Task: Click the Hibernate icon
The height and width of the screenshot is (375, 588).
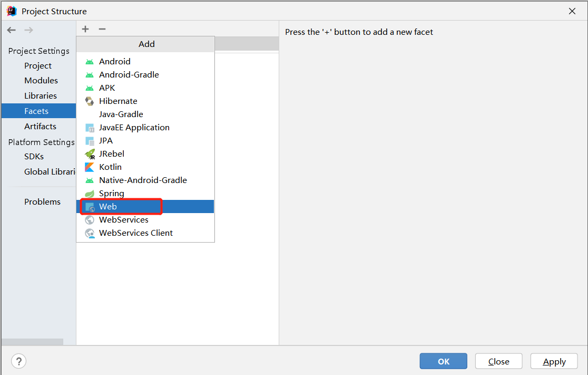Action: coord(90,101)
